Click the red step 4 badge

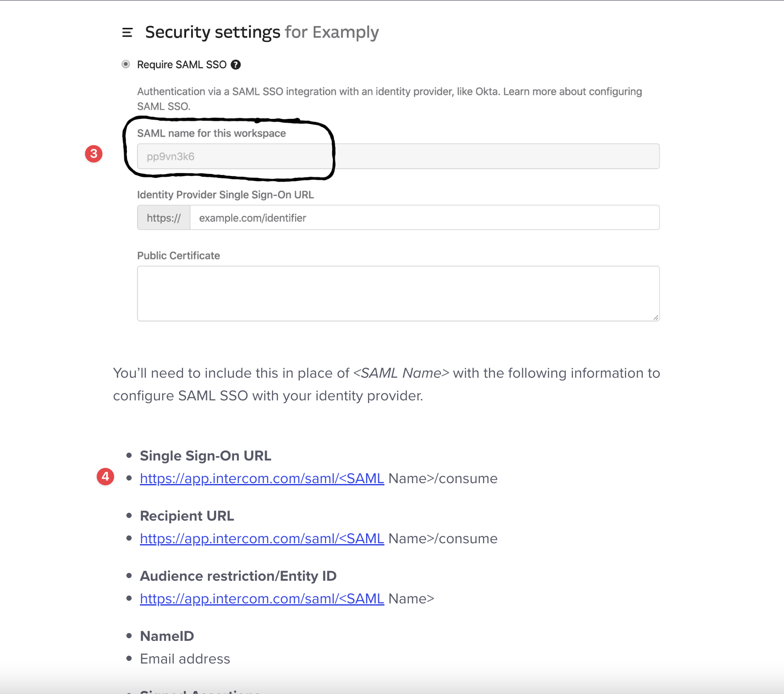(105, 477)
